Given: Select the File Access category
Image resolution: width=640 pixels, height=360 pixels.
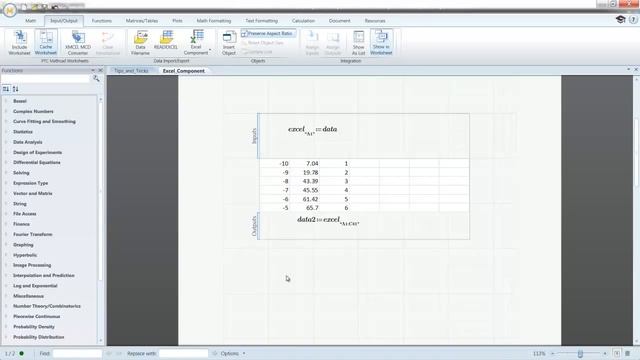Looking at the screenshot, I should tap(25, 214).
